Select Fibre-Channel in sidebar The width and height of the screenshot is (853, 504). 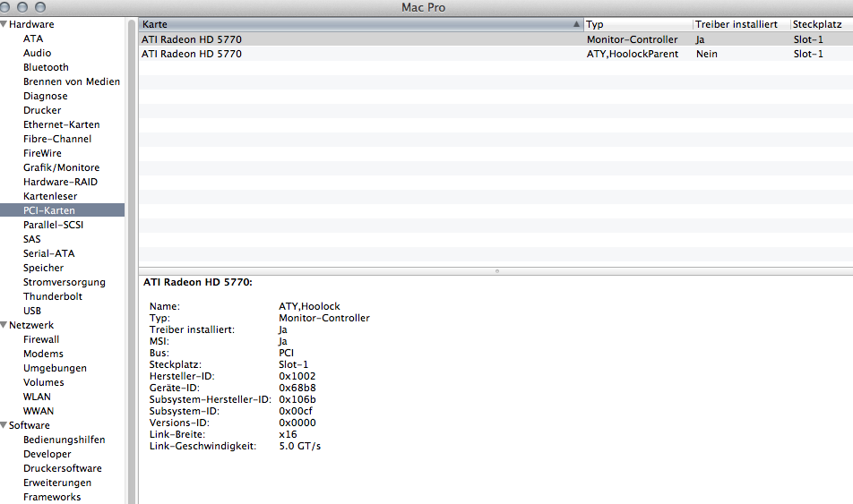57,139
